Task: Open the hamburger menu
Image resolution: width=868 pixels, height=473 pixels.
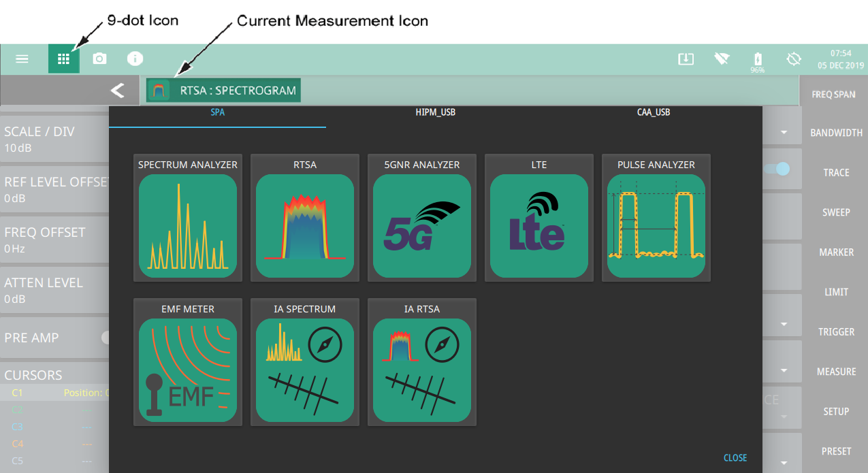Action: pyautogui.click(x=22, y=59)
